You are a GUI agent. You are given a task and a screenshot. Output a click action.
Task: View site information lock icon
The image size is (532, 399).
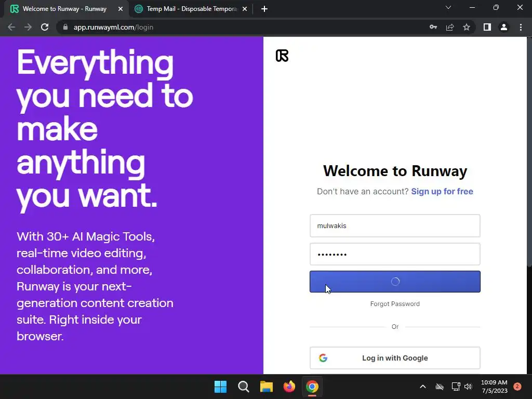click(65, 27)
